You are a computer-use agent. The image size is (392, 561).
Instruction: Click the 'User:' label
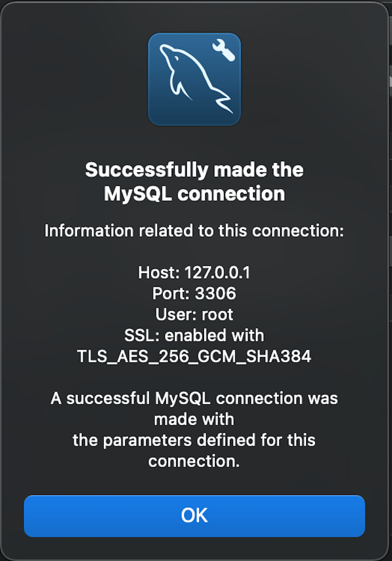pos(172,315)
